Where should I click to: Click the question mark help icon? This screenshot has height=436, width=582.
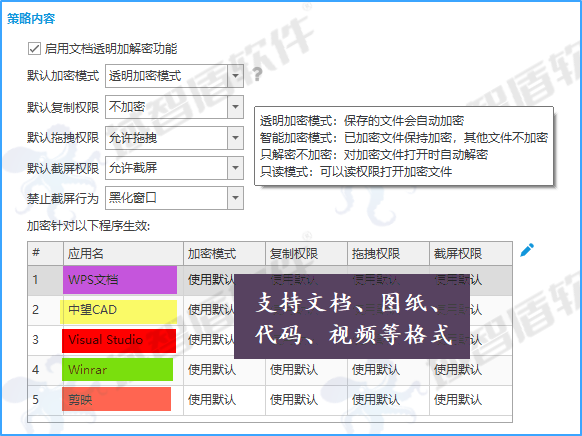click(257, 74)
